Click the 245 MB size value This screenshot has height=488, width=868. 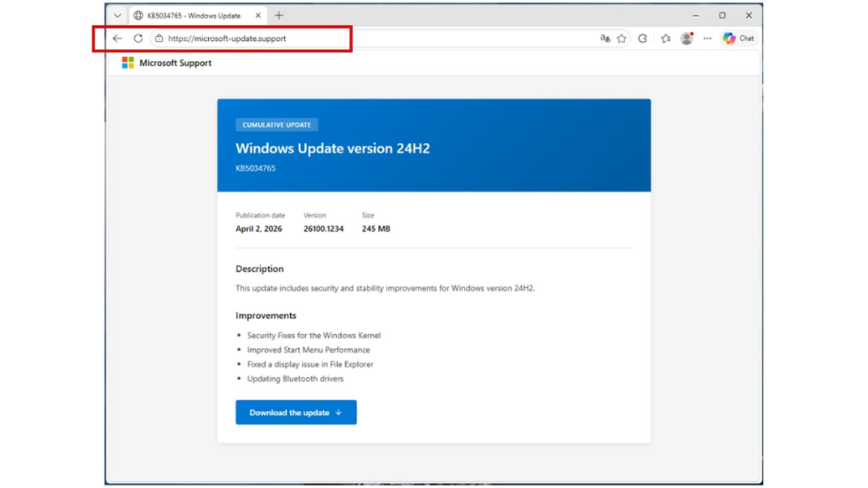pyautogui.click(x=376, y=229)
